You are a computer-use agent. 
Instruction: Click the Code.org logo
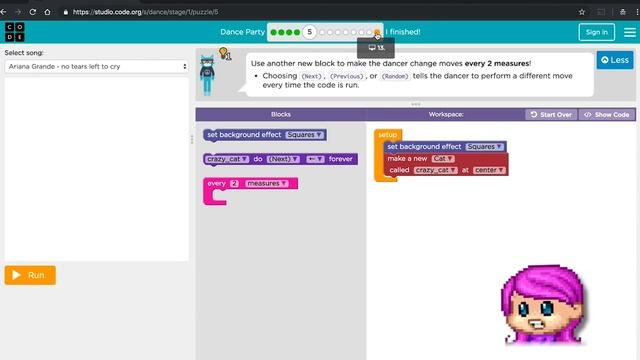coord(15,32)
